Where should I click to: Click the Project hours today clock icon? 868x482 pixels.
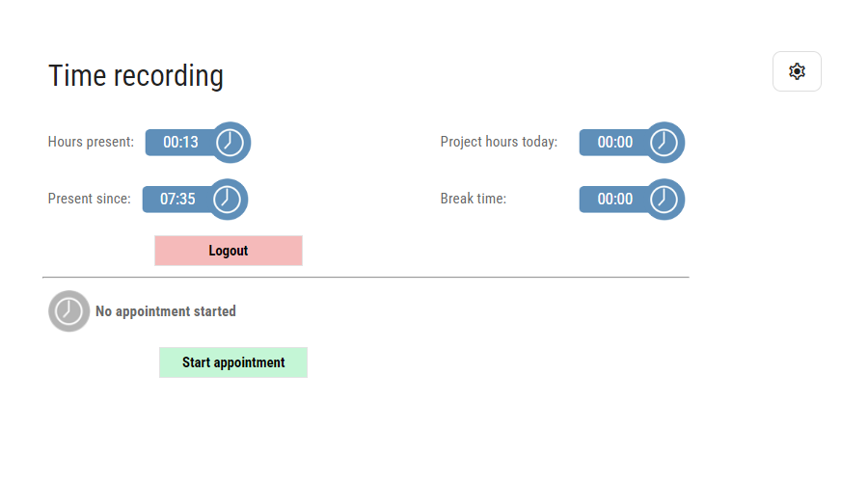[664, 143]
